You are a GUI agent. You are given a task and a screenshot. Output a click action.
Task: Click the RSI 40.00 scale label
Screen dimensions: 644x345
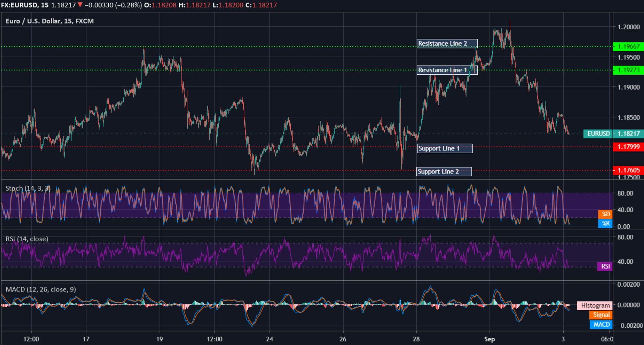[625, 261]
